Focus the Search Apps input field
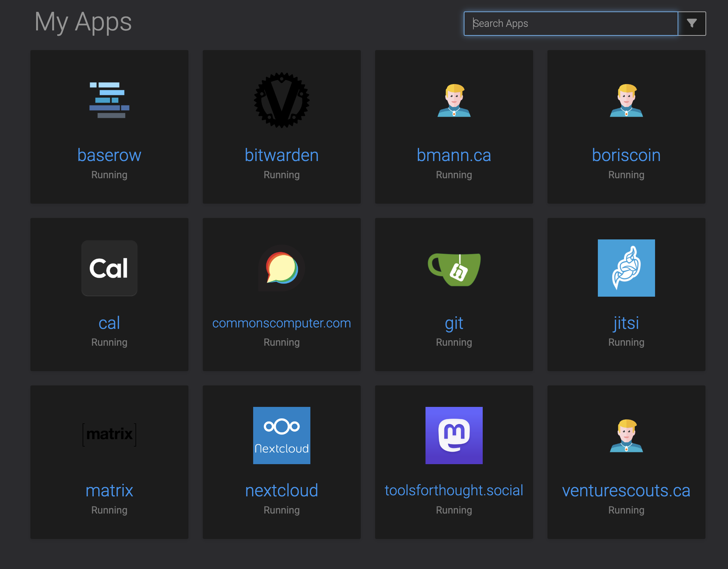 571,24
